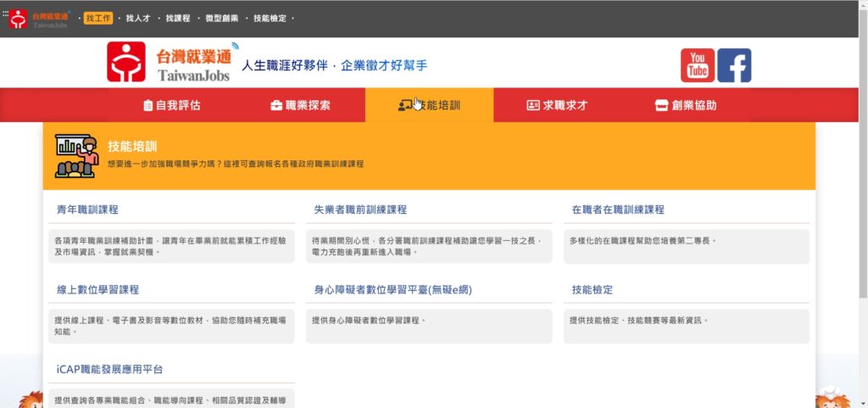Click the TaiwanJobs red logo in banner
868x408 pixels.
(x=125, y=62)
